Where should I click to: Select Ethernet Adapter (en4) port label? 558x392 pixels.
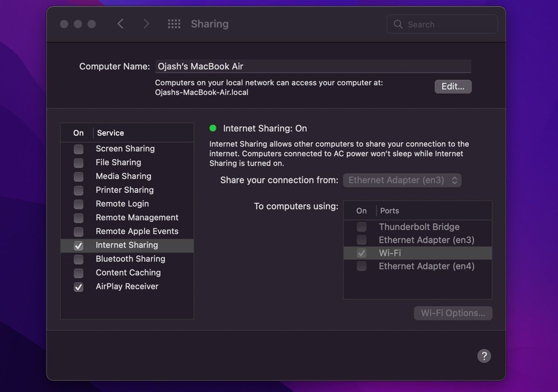tap(426, 266)
